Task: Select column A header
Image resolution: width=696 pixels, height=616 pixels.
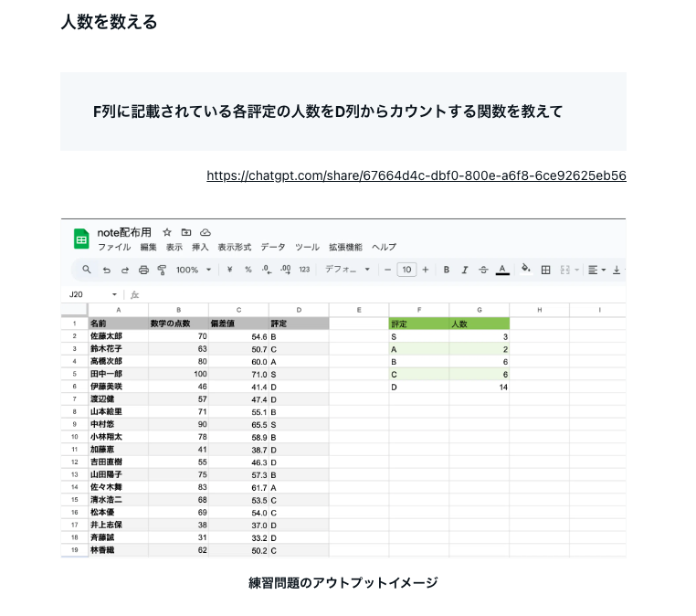Action: click(x=118, y=310)
